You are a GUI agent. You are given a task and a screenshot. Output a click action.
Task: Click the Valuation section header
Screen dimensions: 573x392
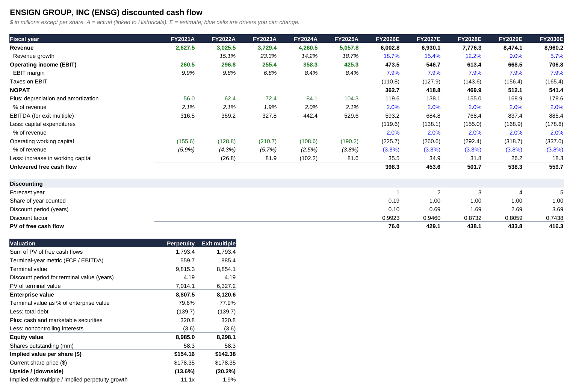(23, 244)
